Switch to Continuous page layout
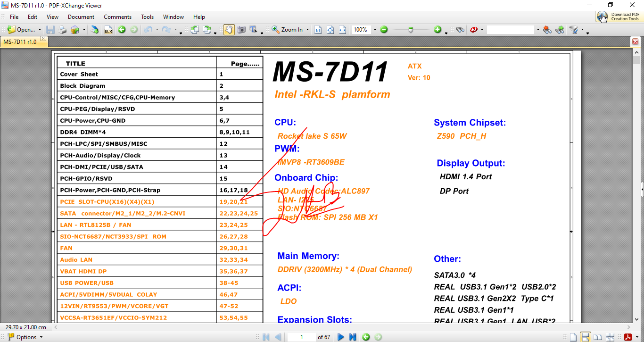Viewport: 644px width, 342px height. (585, 337)
